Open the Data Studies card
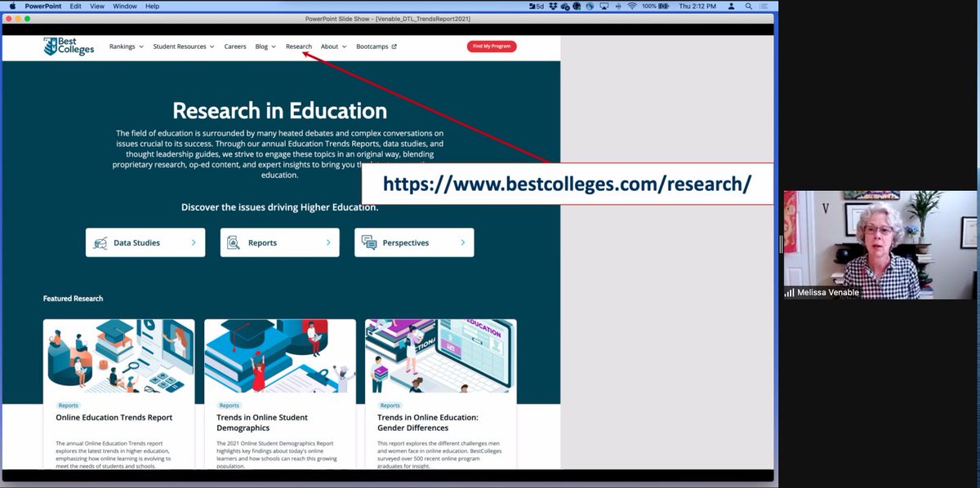Image resolution: width=980 pixels, height=488 pixels. pyautogui.click(x=145, y=242)
